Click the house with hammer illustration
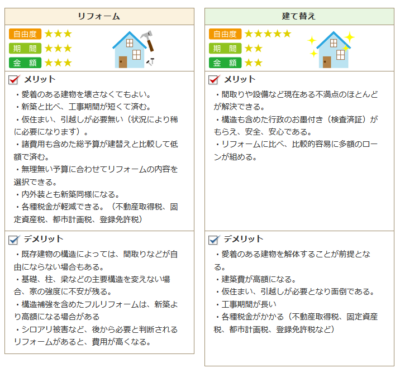The width and height of the screenshot is (400, 368). click(x=133, y=49)
